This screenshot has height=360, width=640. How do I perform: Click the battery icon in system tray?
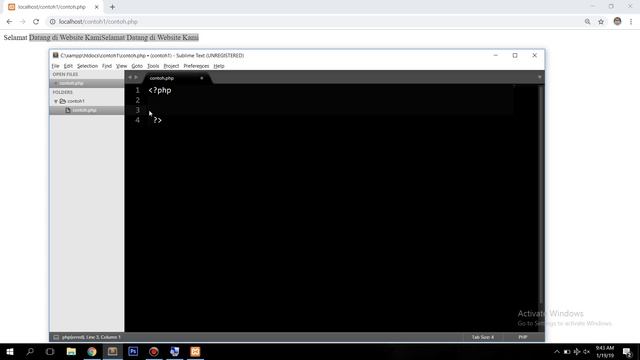(567, 352)
